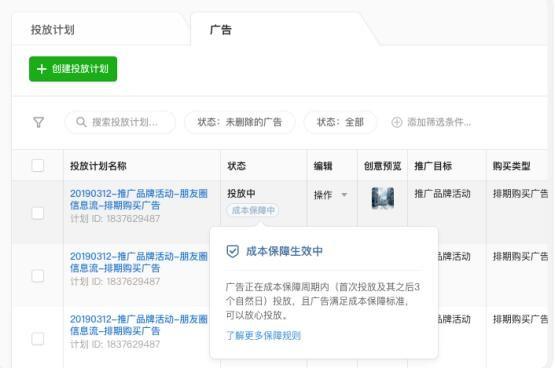This screenshot has width=555, height=368.
Task: Open the creative preview thumbnail
Action: (383, 198)
